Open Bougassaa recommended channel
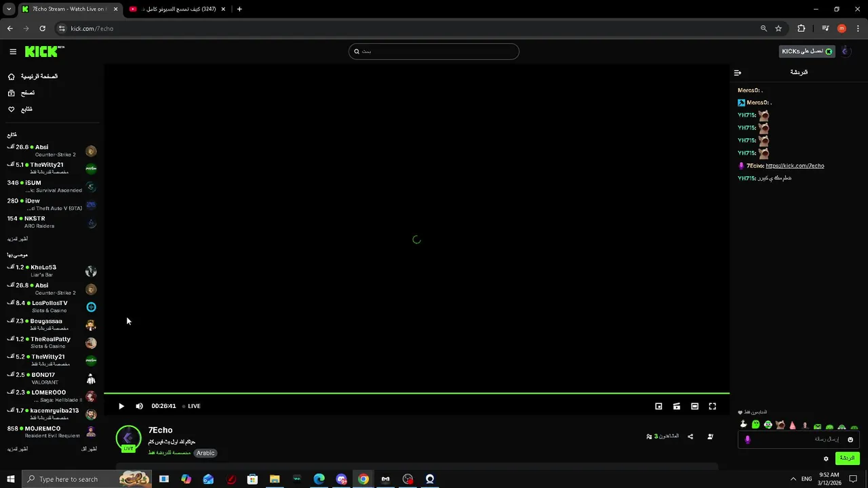The image size is (868, 488). [x=52, y=325]
